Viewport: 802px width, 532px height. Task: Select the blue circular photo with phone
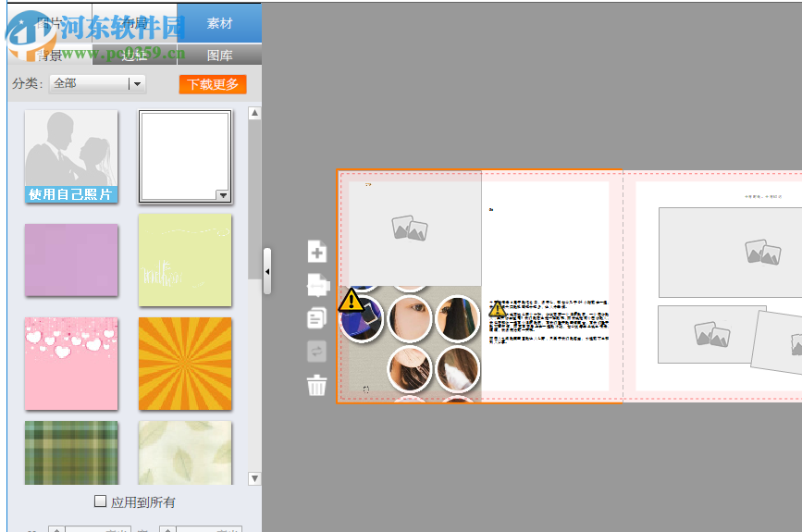click(x=361, y=319)
